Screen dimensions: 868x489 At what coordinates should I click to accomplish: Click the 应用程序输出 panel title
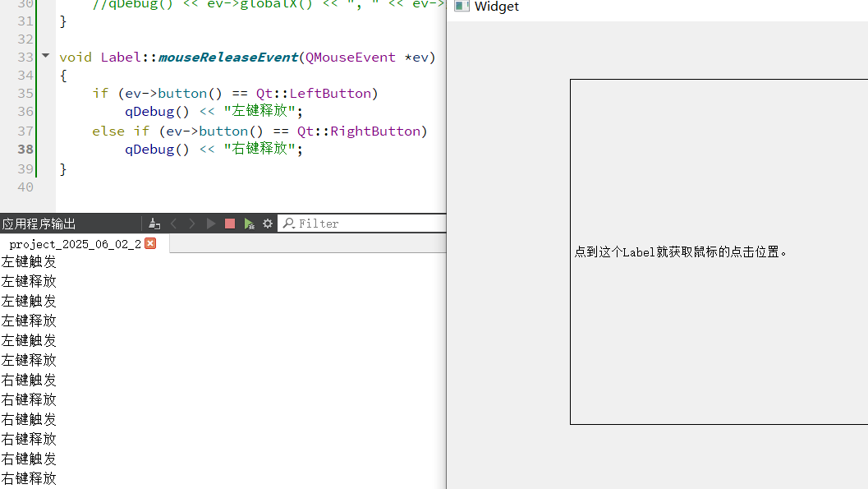pos(39,224)
